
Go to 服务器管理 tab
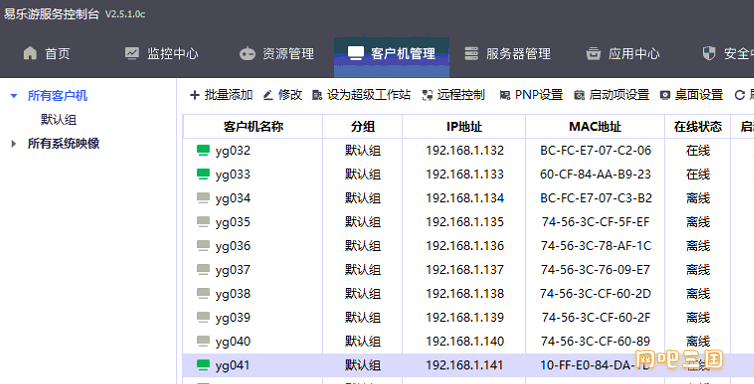click(507, 53)
